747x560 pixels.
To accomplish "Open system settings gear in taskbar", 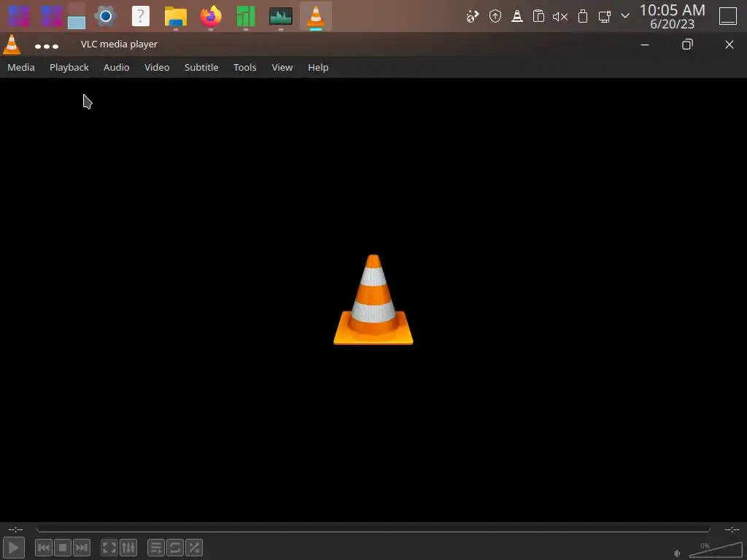I will pyautogui.click(x=105, y=16).
